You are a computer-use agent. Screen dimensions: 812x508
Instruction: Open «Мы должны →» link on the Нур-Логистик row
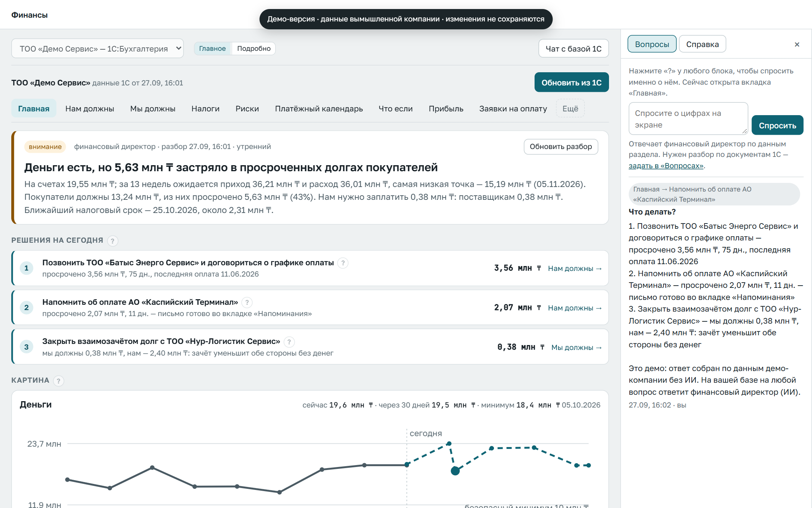point(576,347)
